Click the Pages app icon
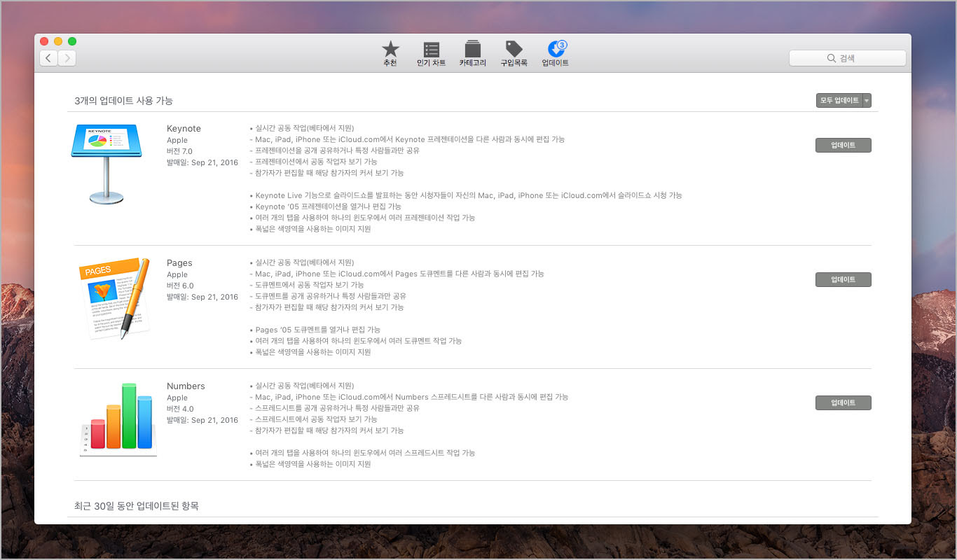The image size is (957, 560). 114,297
